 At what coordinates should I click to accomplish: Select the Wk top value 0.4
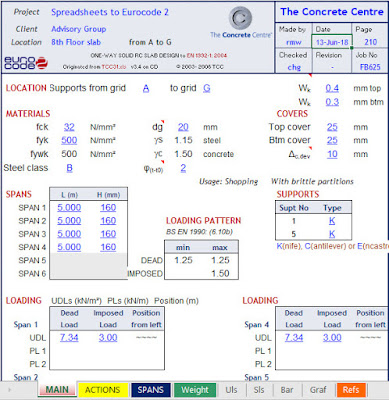[x=332, y=88]
